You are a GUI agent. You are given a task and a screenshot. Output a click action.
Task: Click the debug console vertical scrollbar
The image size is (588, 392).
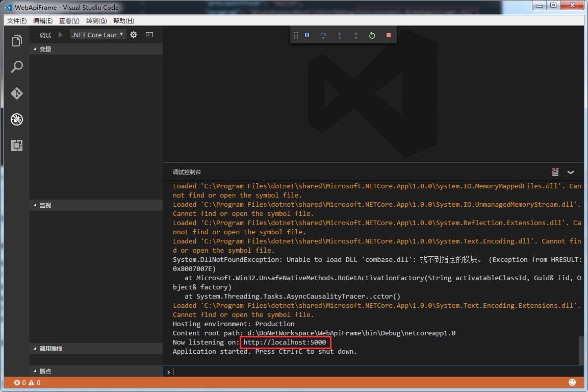pos(581,350)
